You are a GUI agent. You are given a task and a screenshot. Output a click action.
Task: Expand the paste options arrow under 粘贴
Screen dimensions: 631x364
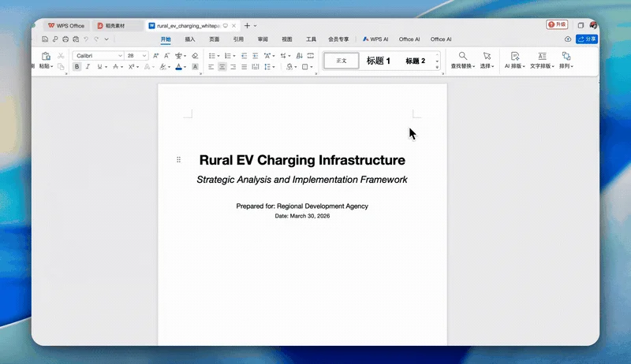pos(52,66)
